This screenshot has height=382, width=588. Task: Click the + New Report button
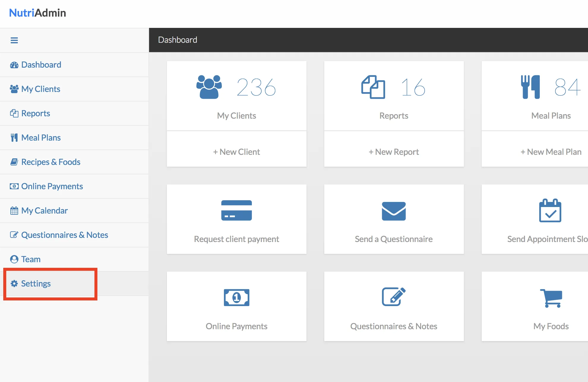[x=393, y=151]
